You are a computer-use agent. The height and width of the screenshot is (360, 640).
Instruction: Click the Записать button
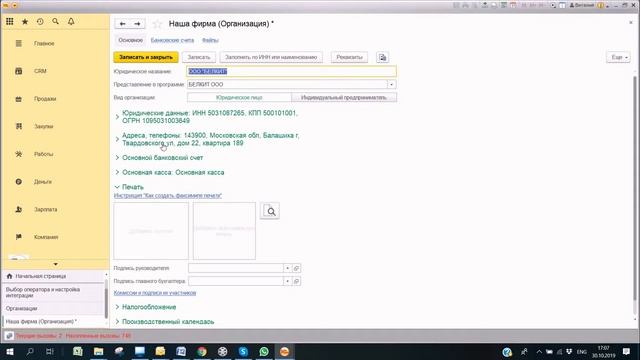click(x=199, y=58)
